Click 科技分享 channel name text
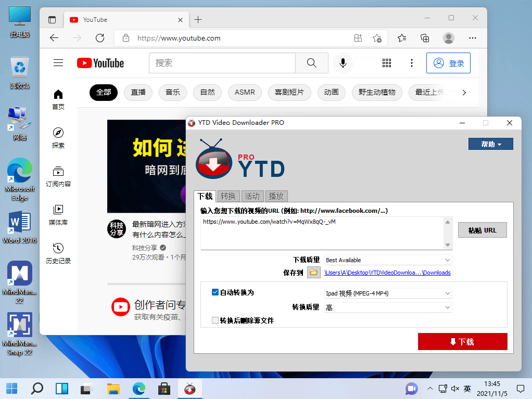 145,248
